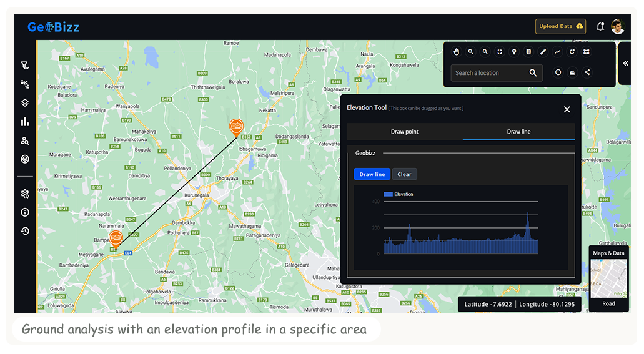Click the Road basemap thumbnail
This screenshot has height=354, width=644.
click(x=608, y=278)
